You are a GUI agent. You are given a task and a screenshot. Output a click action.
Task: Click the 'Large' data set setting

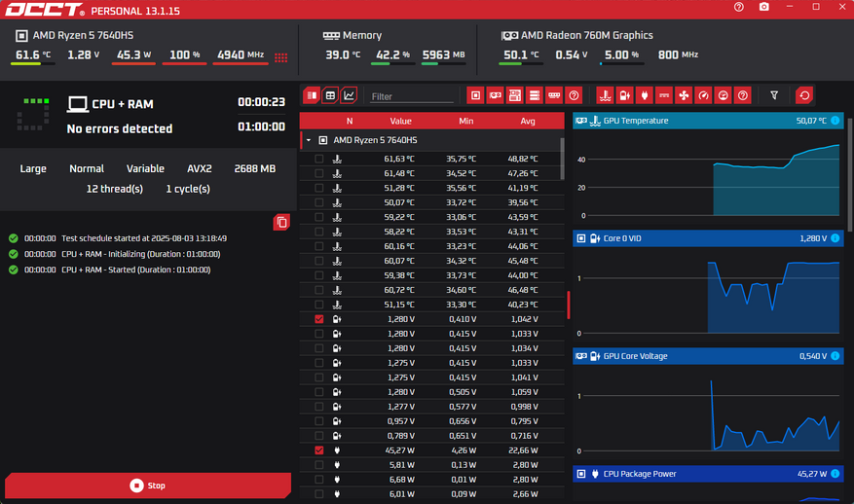pos(33,168)
